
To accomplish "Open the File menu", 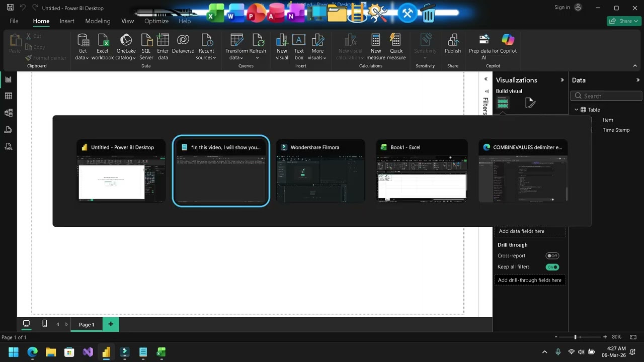I will click(14, 21).
